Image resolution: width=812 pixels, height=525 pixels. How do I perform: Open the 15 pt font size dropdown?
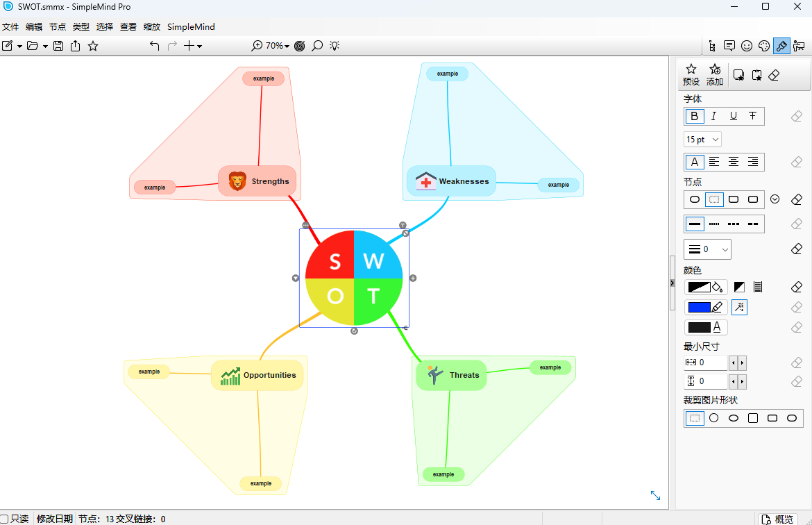point(703,140)
